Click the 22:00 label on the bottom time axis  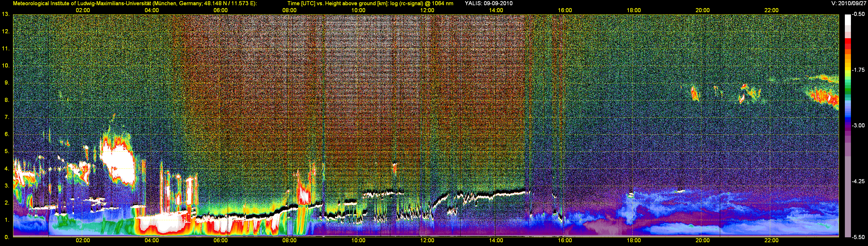click(772, 241)
